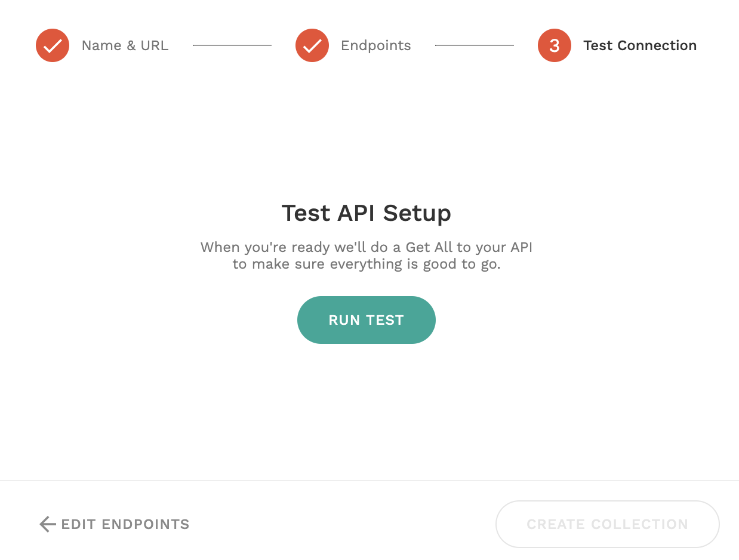The width and height of the screenshot is (739, 560).
Task: Click the word "Setup" in the heading
Action: pyautogui.click(x=417, y=213)
